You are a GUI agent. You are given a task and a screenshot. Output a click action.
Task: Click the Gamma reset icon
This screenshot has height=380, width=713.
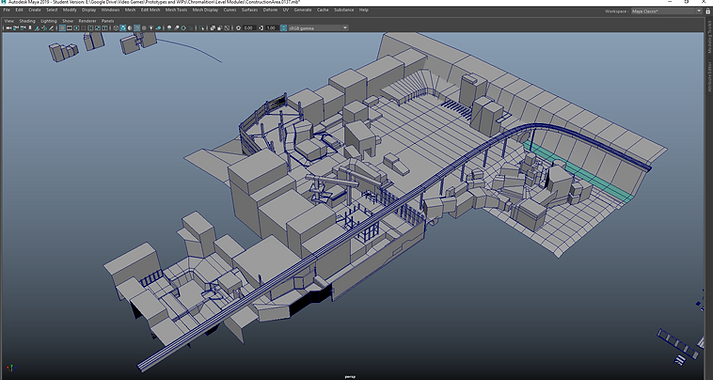(x=261, y=28)
